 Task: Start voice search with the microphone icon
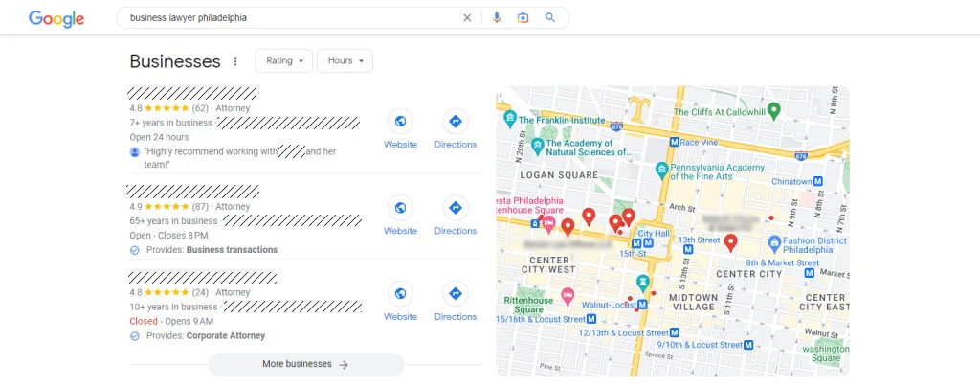[497, 17]
